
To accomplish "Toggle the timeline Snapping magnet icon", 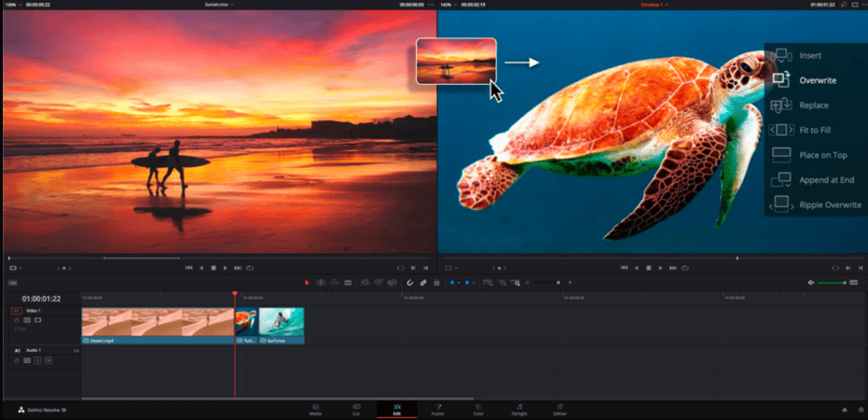I will (x=409, y=282).
